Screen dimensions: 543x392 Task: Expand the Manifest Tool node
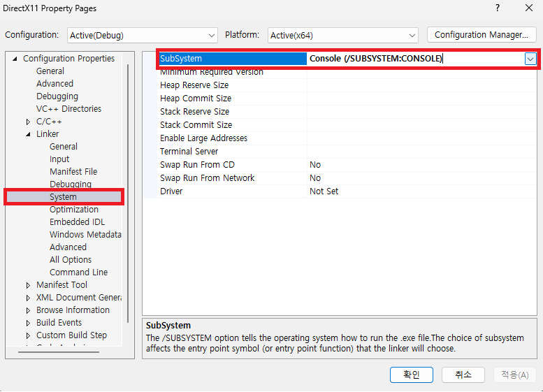pyautogui.click(x=28, y=285)
